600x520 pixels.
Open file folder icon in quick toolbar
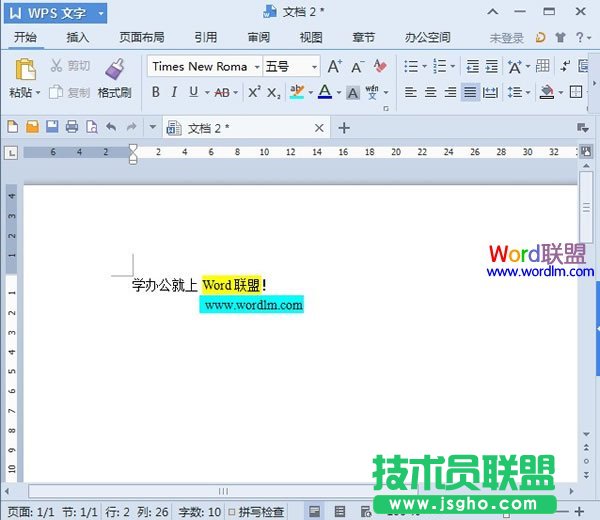33,127
